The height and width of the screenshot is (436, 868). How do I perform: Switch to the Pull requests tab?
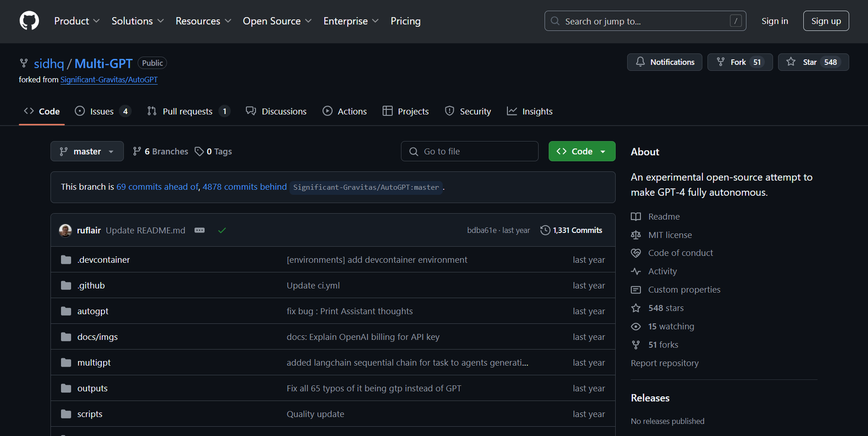tap(188, 111)
